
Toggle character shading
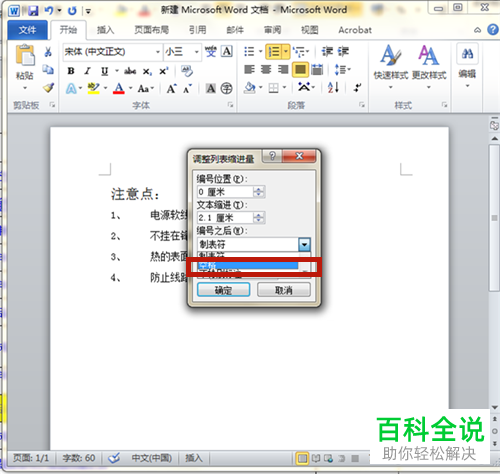(x=210, y=88)
